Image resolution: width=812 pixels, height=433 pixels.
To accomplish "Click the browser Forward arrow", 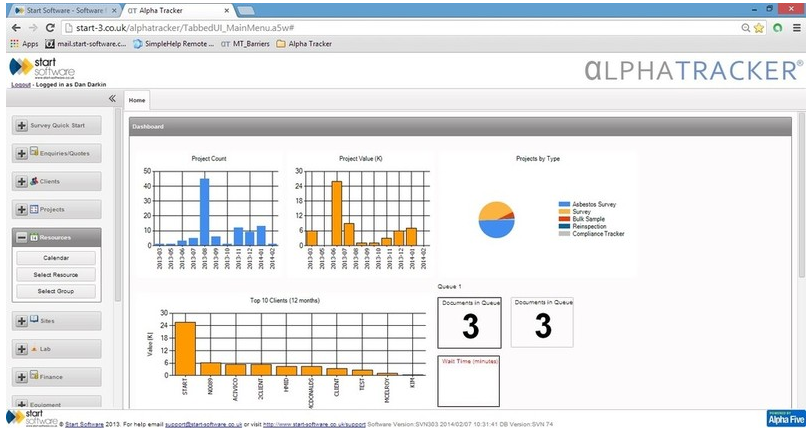I will point(33,28).
